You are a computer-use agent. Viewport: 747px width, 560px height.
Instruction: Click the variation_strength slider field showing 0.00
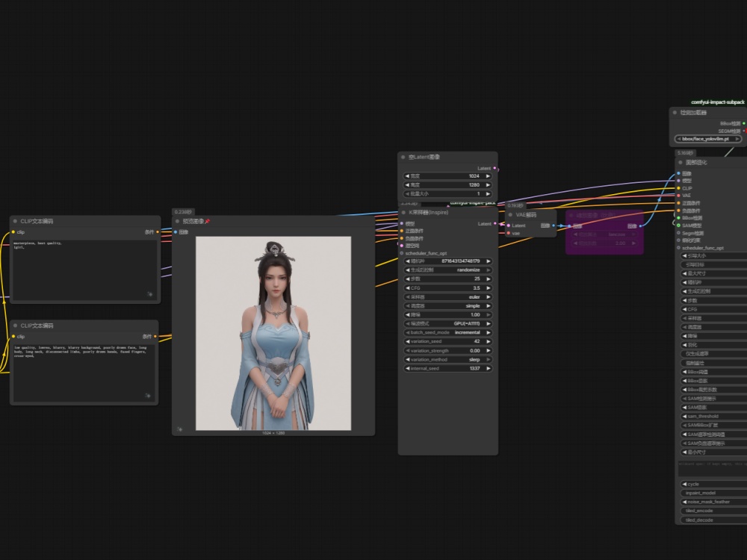click(x=447, y=350)
